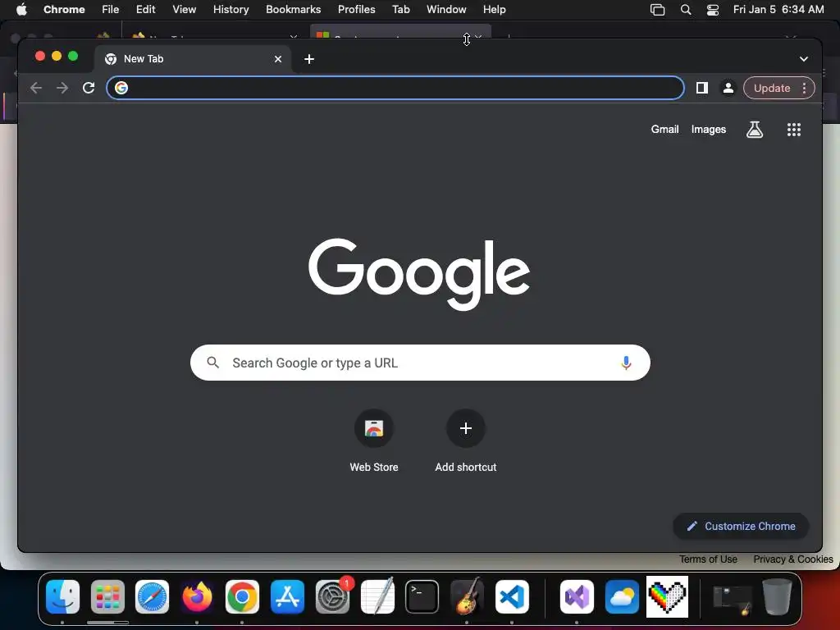This screenshot has width=840, height=630.
Task: Open the minimized window thumbnail in dock
Action: (733, 599)
